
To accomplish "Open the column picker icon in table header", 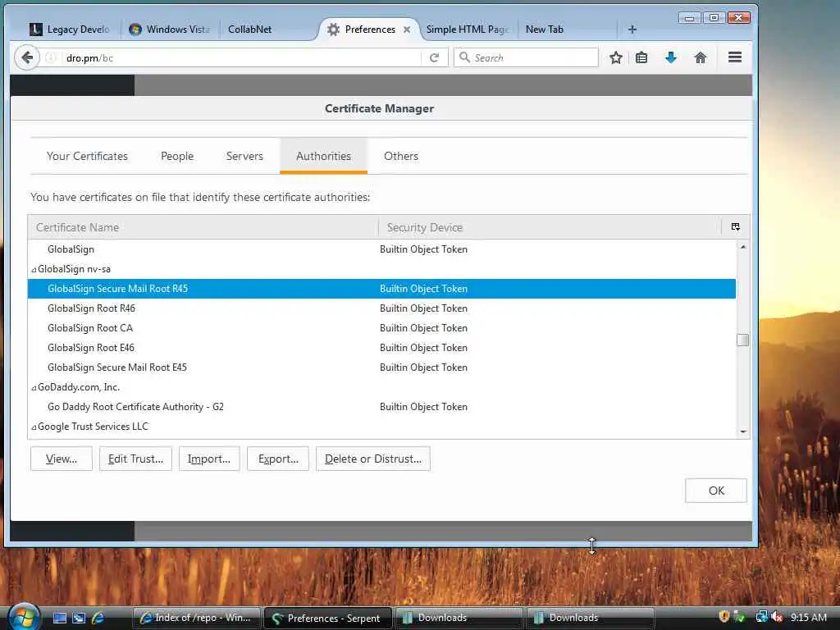I will (x=736, y=227).
